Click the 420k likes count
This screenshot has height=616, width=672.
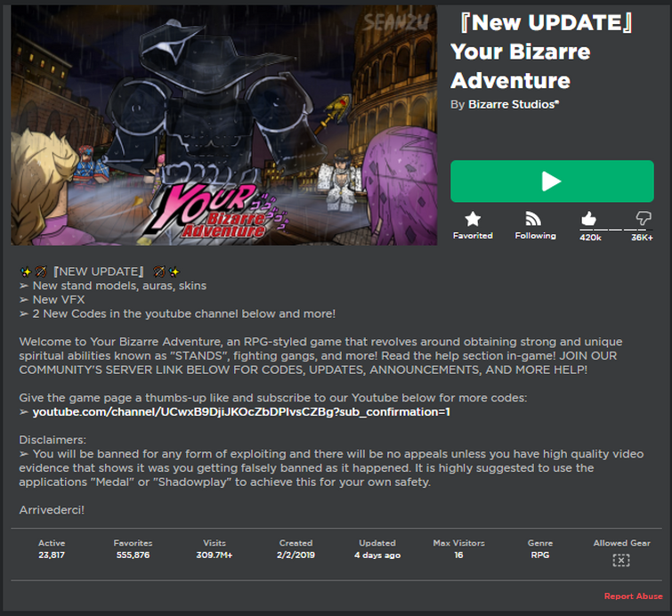click(x=590, y=238)
